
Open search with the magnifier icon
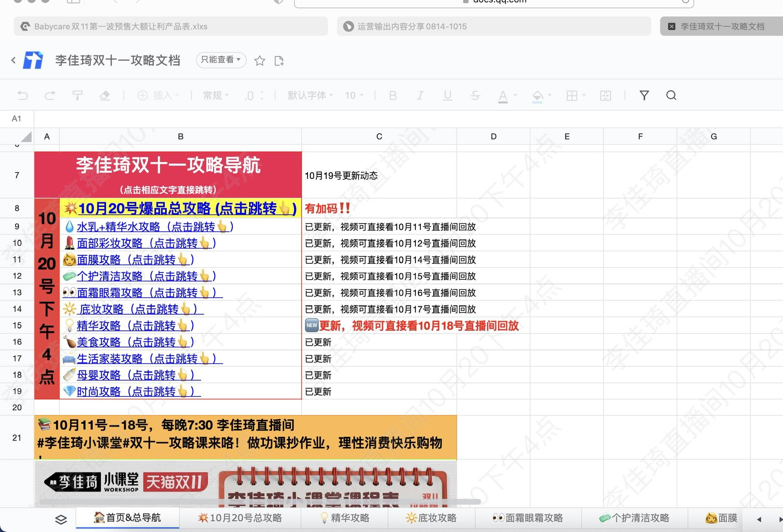pos(671,95)
